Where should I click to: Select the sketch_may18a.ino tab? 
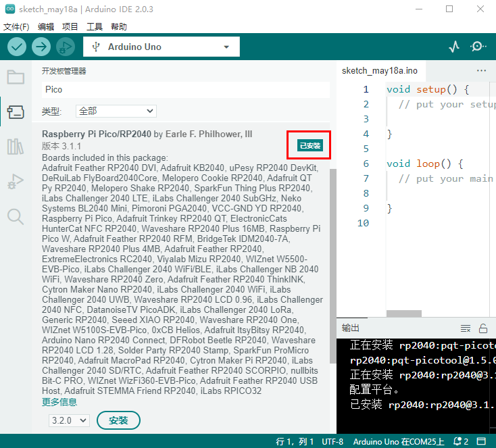pyautogui.click(x=380, y=70)
